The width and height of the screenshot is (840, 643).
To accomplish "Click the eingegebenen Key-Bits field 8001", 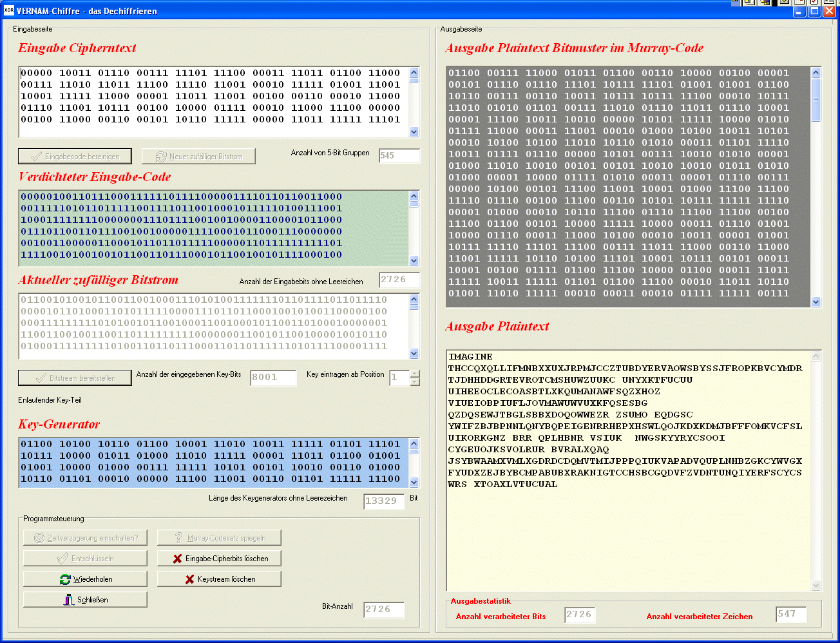I will tap(273, 378).
